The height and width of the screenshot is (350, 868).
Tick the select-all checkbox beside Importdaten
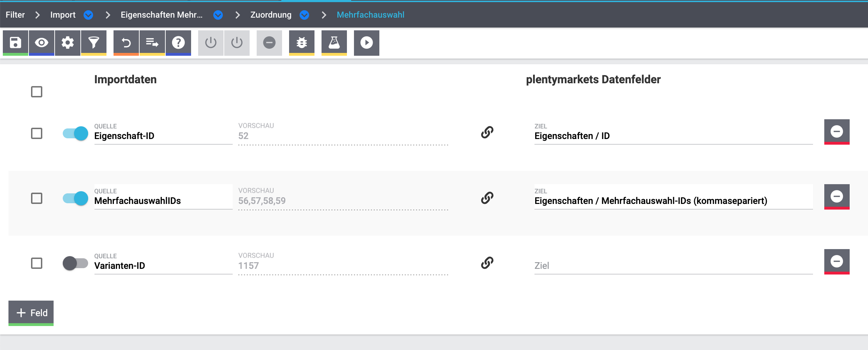click(x=37, y=92)
